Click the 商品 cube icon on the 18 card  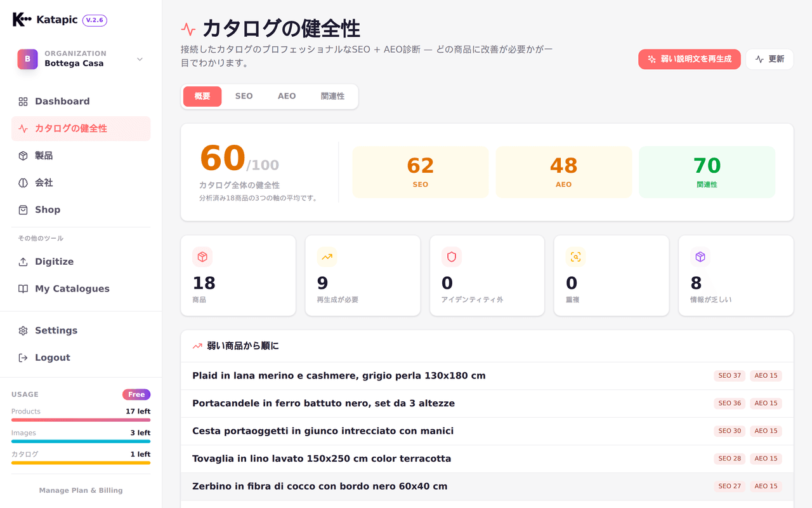pyautogui.click(x=202, y=257)
